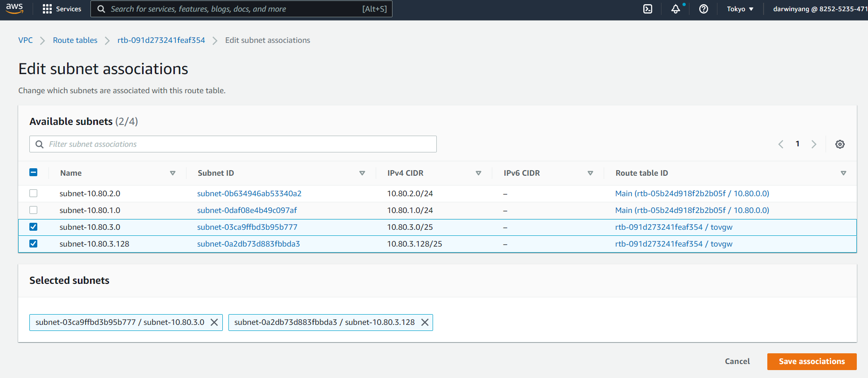Open table preferences gear icon
Screen dimensions: 868x378
point(840,144)
